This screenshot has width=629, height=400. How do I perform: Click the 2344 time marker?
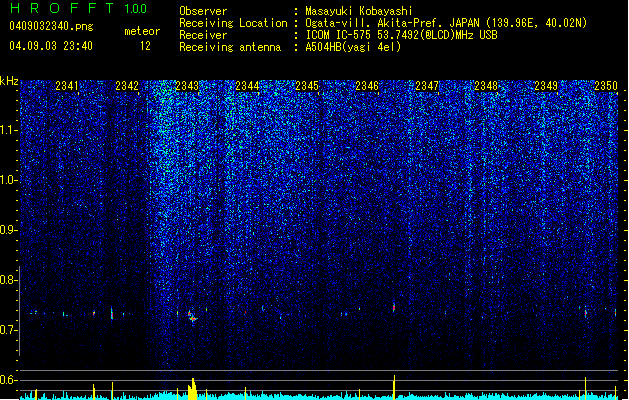(247, 86)
